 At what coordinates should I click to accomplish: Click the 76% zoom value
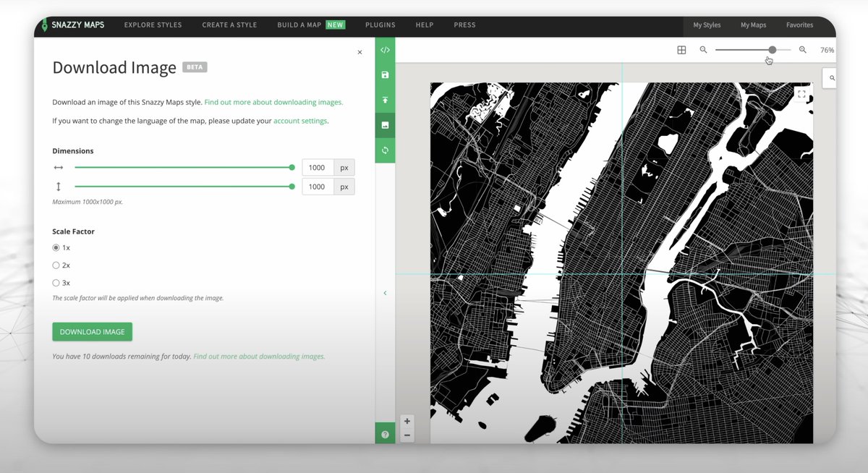point(827,50)
